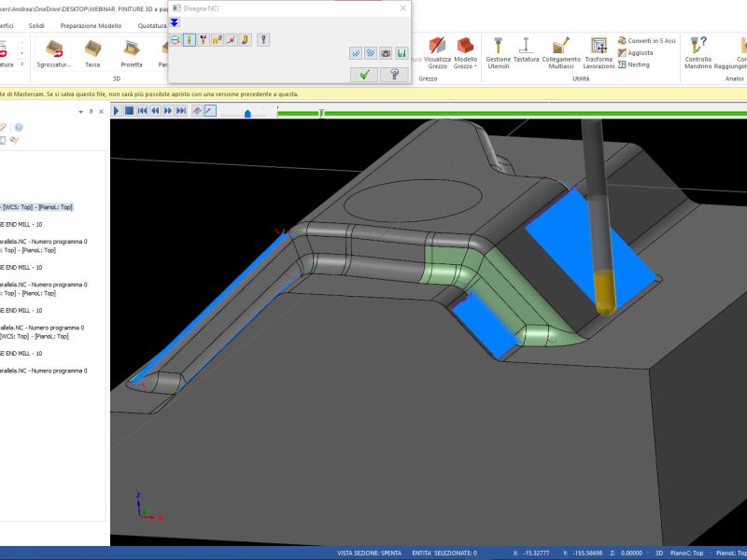Image resolution: width=747 pixels, height=560 pixels.
Task: Click Trasforma Lavorazioni icon
Action: click(x=599, y=52)
